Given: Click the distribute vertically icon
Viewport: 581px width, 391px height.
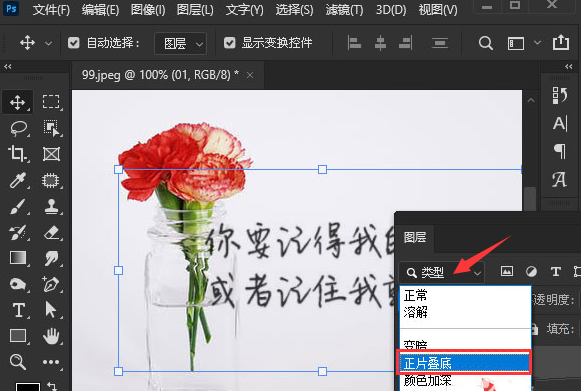Looking at the screenshot, I should [x=440, y=43].
